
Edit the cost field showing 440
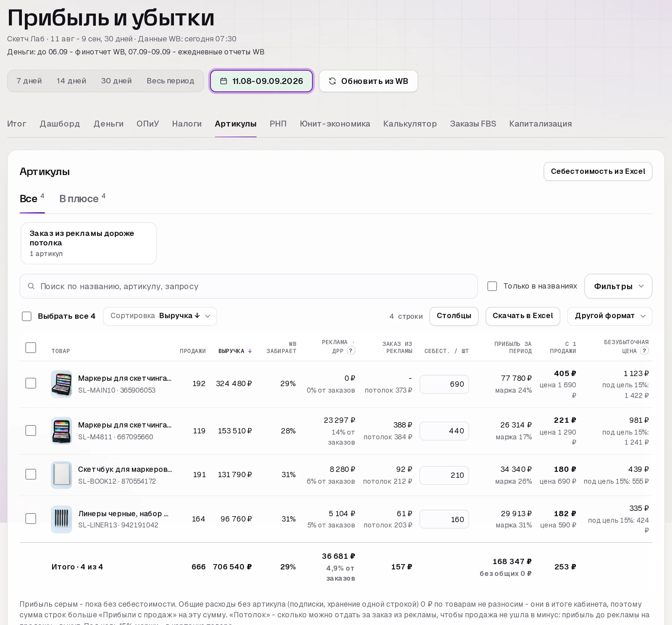coord(444,431)
